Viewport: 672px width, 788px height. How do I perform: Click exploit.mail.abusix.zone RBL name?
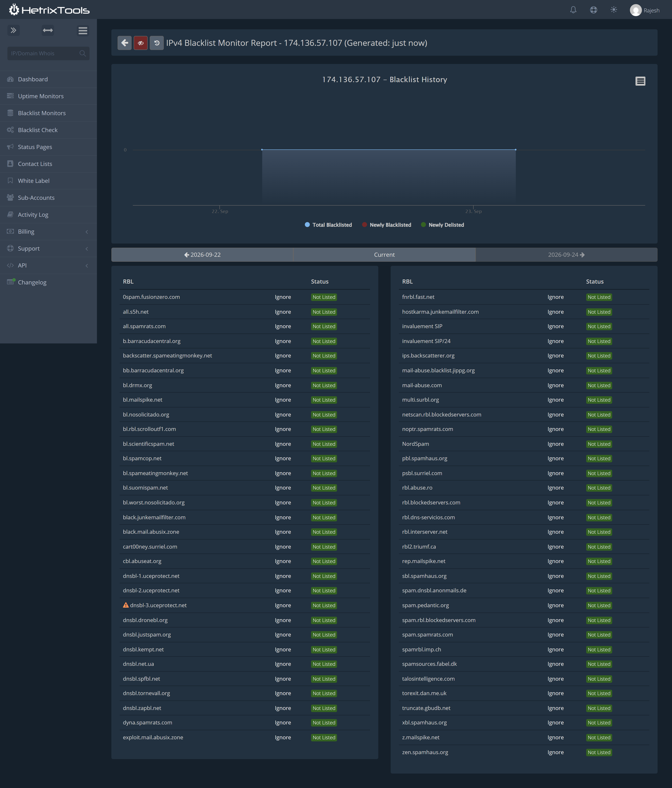click(153, 737)
